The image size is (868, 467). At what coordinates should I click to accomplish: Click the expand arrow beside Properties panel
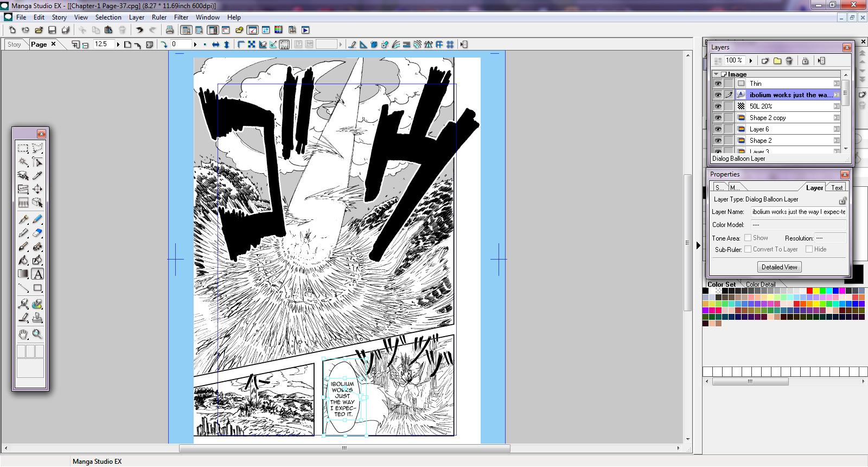pyautogui.click(x=699, y=245)
